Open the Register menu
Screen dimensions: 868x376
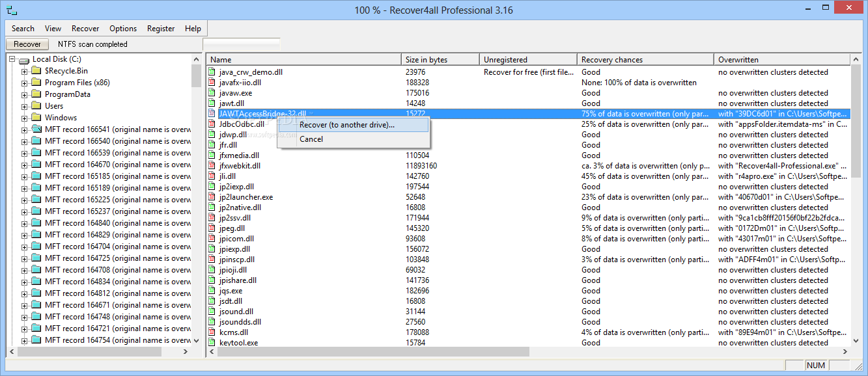[161, 29]
